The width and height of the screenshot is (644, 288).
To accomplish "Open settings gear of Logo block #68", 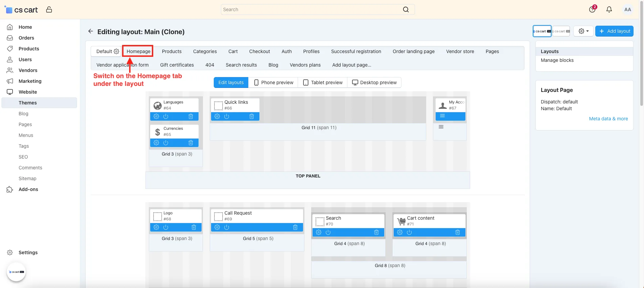I will 156,227.
